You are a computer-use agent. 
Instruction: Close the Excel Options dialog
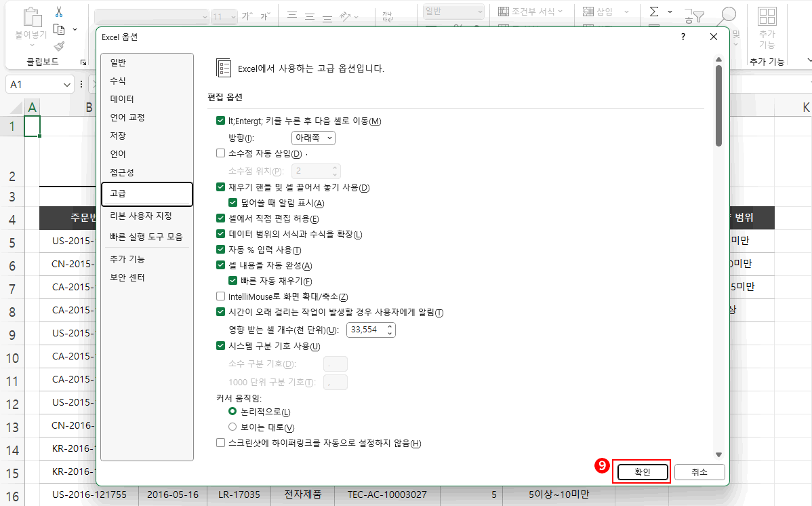[x=714, y=37]
